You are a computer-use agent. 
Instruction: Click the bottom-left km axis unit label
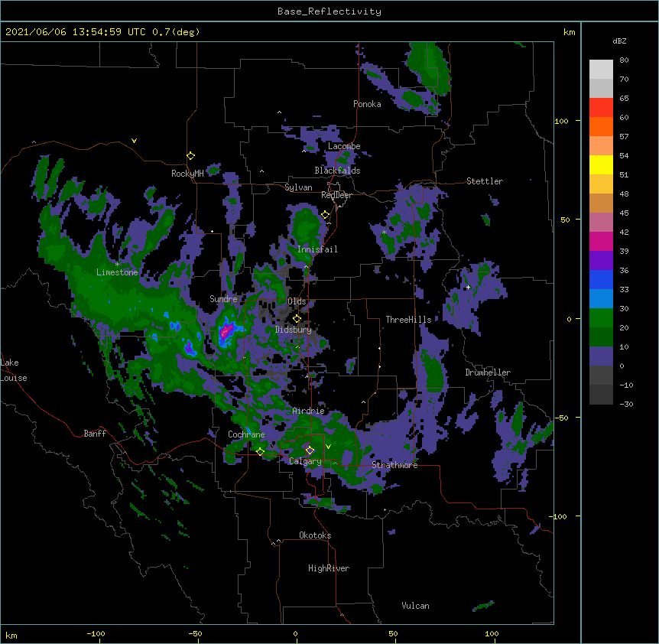coord(11,636)
